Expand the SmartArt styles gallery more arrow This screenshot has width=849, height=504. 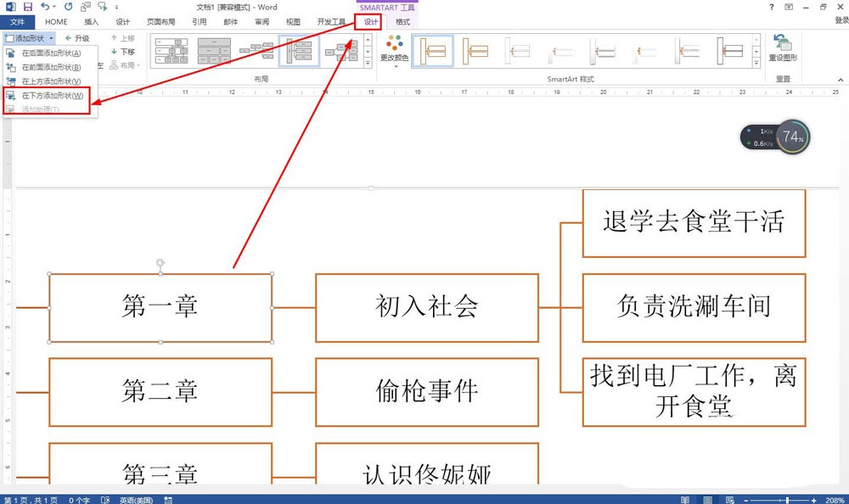coord(756,64)
